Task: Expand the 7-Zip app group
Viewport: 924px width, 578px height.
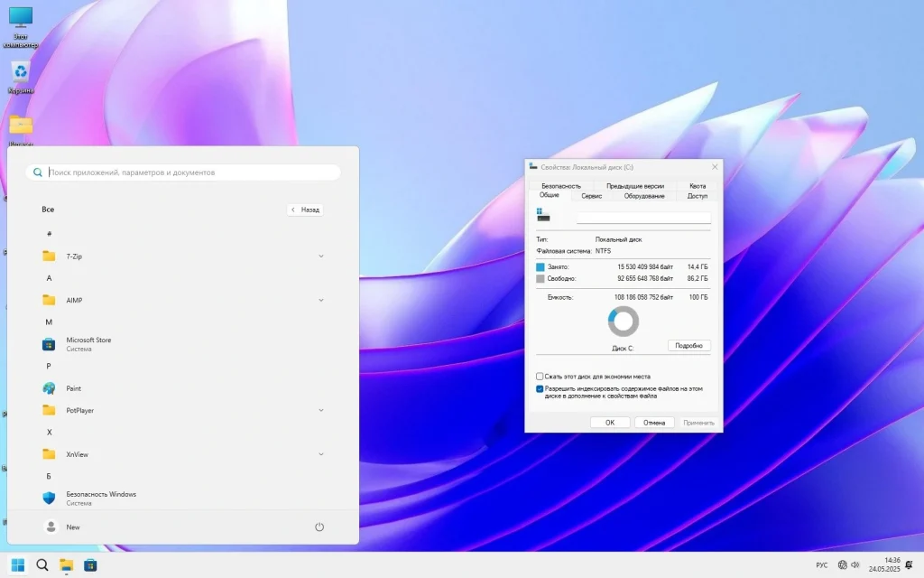Action: (x=320, y=256)
